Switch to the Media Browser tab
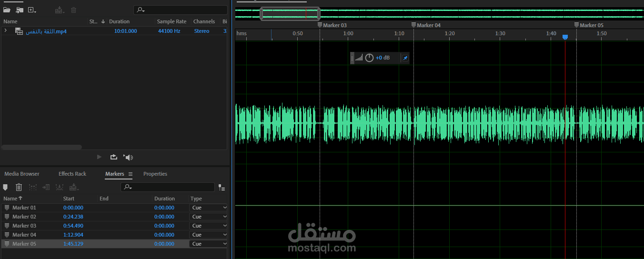This screenshot has height=259, width=644. 22,174
